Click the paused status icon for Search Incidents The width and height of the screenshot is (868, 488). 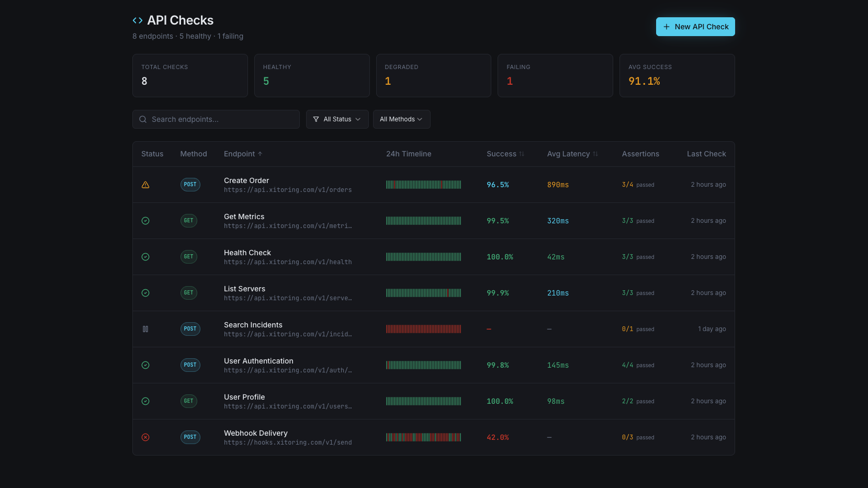tap(145, 329)
